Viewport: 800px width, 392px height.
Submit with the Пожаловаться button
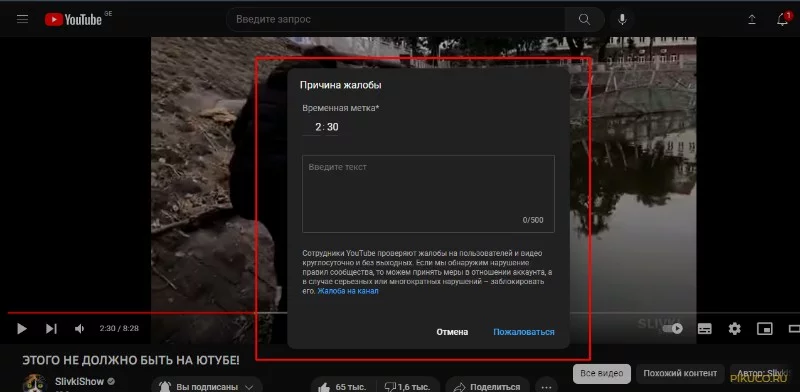tap(523, 332)
